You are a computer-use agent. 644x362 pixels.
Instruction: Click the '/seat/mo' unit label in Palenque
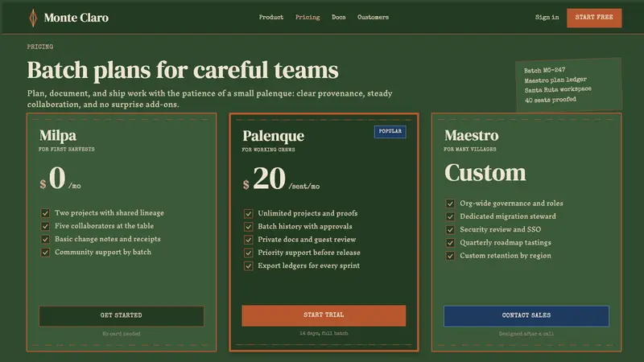point(304,187)
